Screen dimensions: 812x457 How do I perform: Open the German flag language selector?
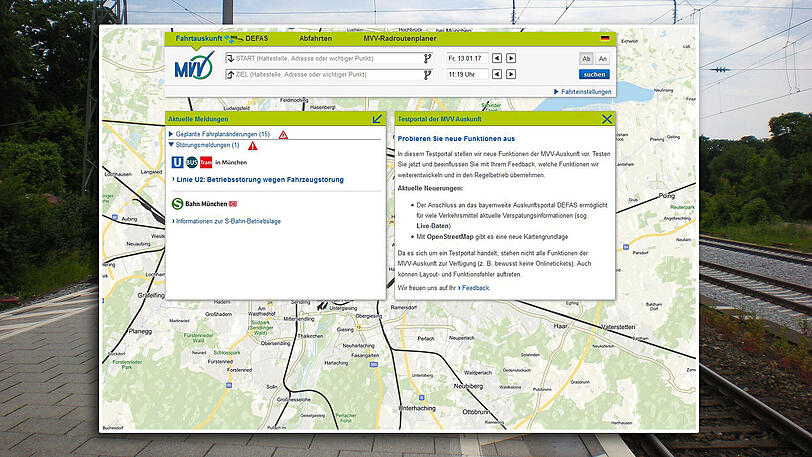click(605, 38)
